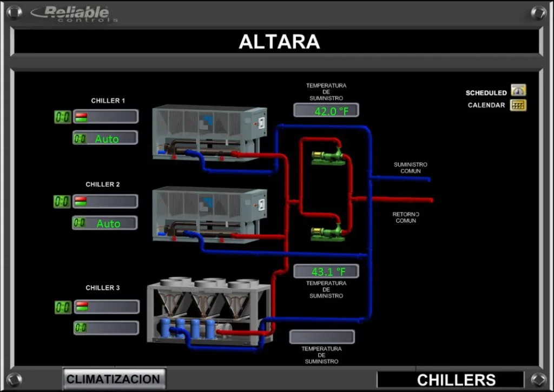The image size is (554, 392).
Task: Click the Reliable Controls logo
Action: 75,14
